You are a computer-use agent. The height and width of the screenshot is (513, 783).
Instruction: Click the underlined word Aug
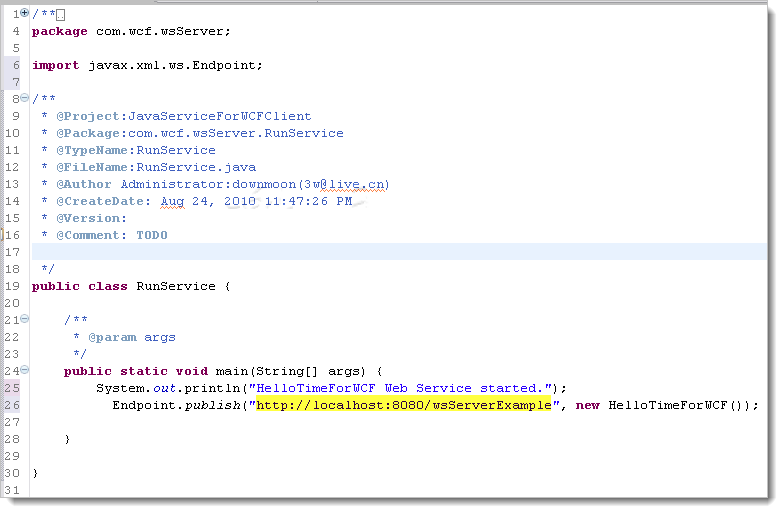(x=172, y=202)
